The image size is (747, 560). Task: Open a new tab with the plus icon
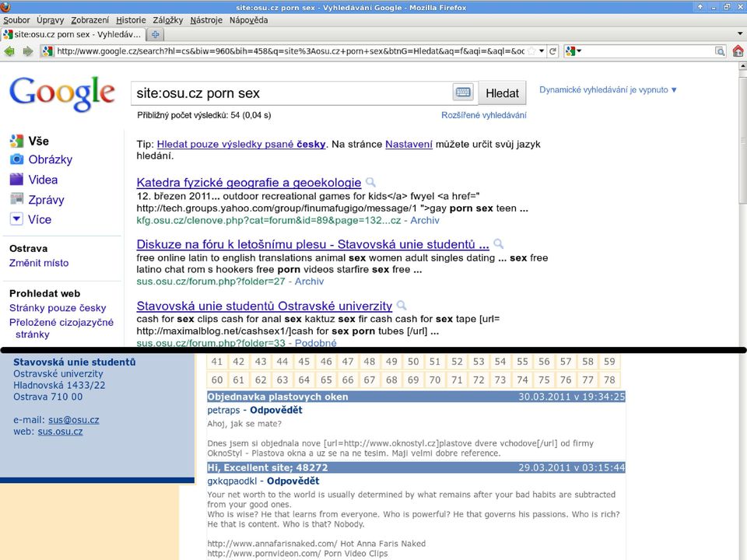tap(155, 34)
